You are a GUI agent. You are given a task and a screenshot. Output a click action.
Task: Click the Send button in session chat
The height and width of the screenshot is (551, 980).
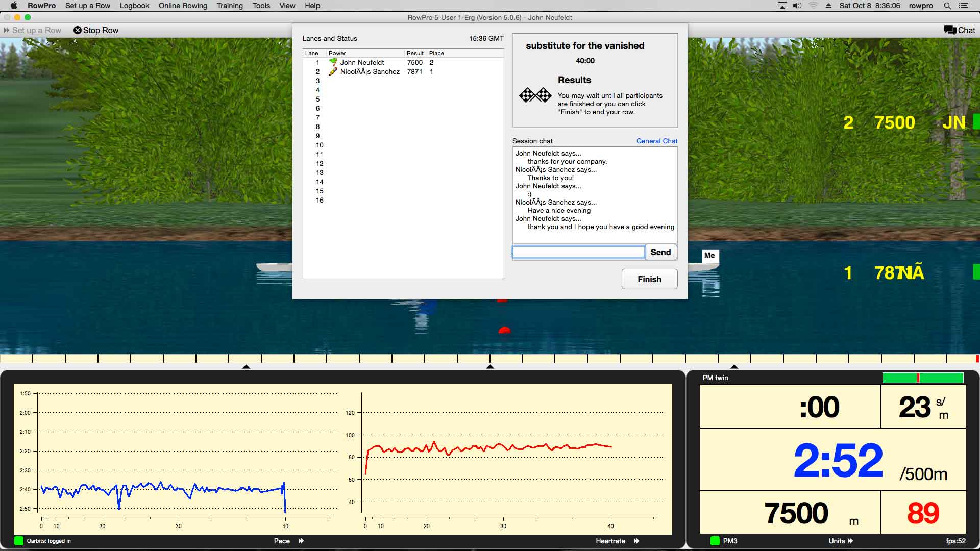(x=660, y=252)
